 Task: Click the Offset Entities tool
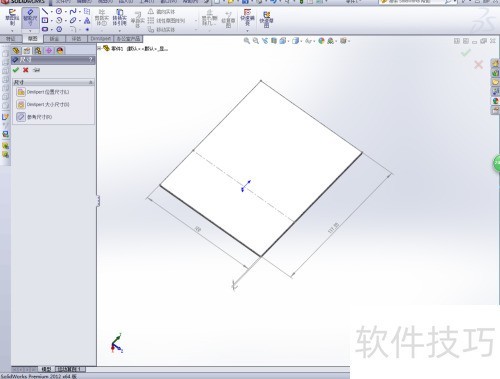(x=137, y=19)
